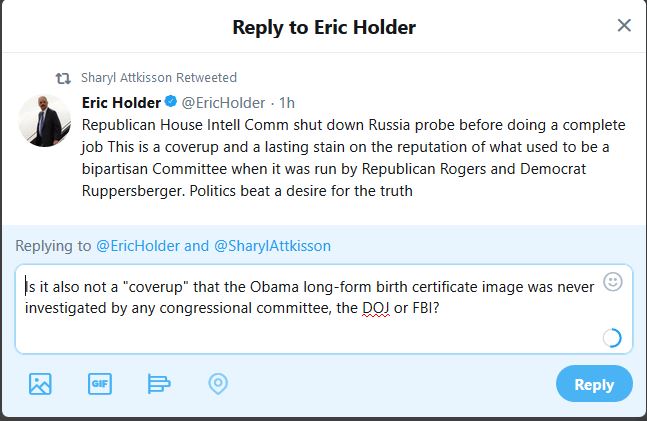Click the character count progress circle

click(x=613, y=338)
